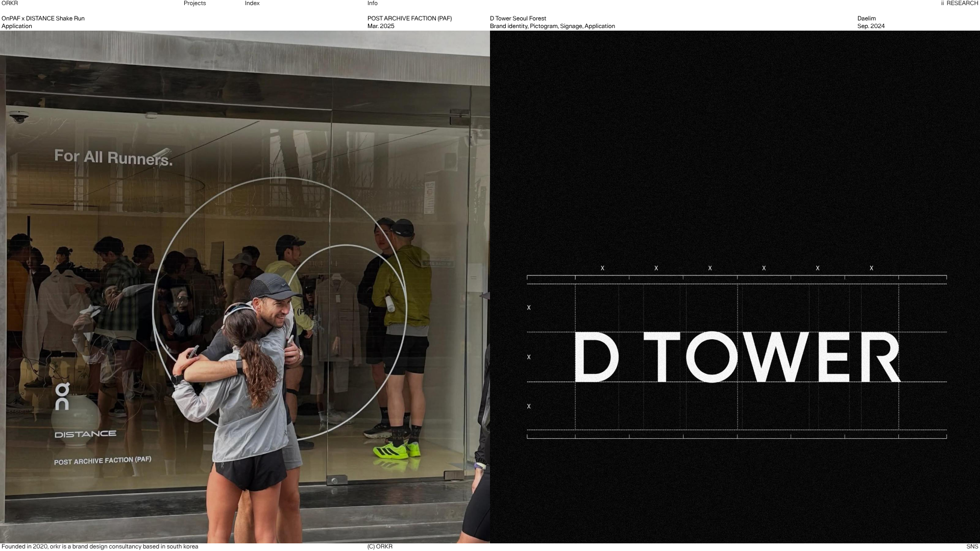This screenshot has height=551, width=980.
Task: Click the 'Founded in 2020' footer description
Action: 100,546
